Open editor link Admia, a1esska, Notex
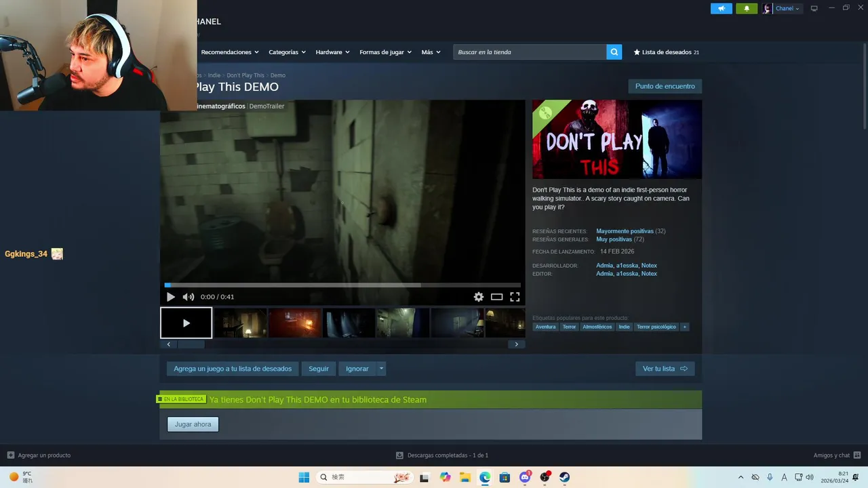The width and height of the screenshot is (868, 488). [x=627, y=274]
